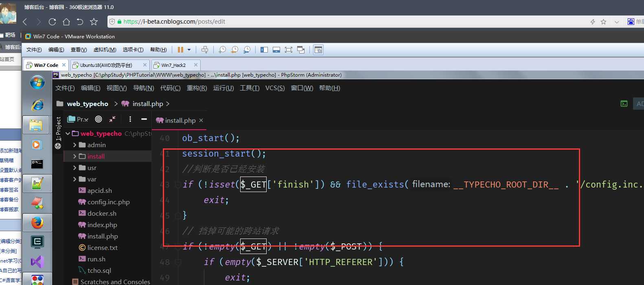Collapse web_typecho root folder
Screen dimensions: 644x285
click(x=68, y=133)
